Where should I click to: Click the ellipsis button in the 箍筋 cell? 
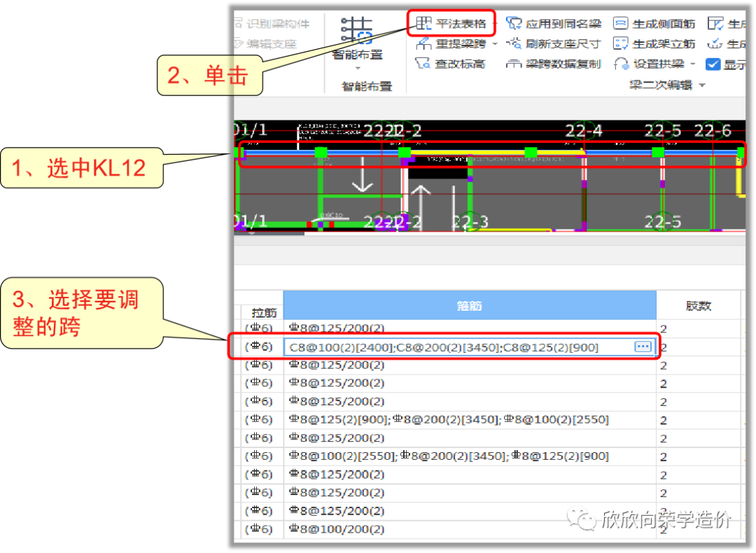pyautogui.click(x=643, y=346)
